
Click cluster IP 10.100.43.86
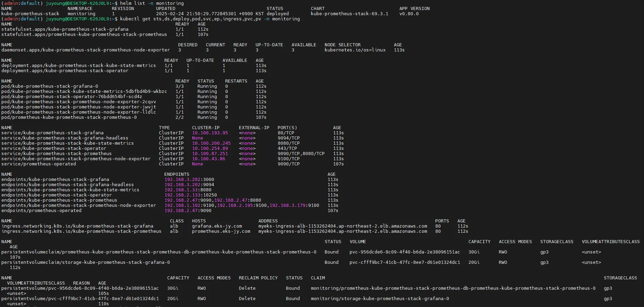click(209, 159)
